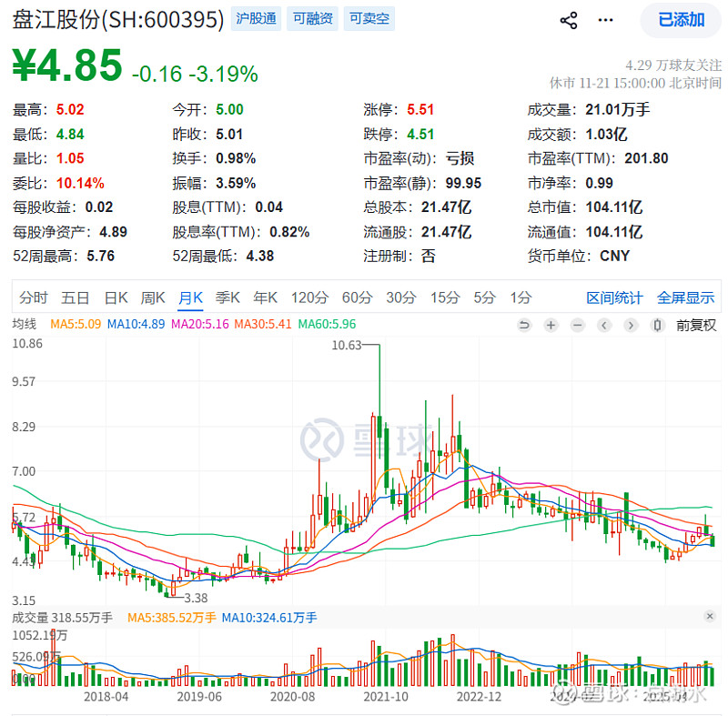Click the 可卖空 tag
Screen dimensions: 728x716
[x=369, y=18]
